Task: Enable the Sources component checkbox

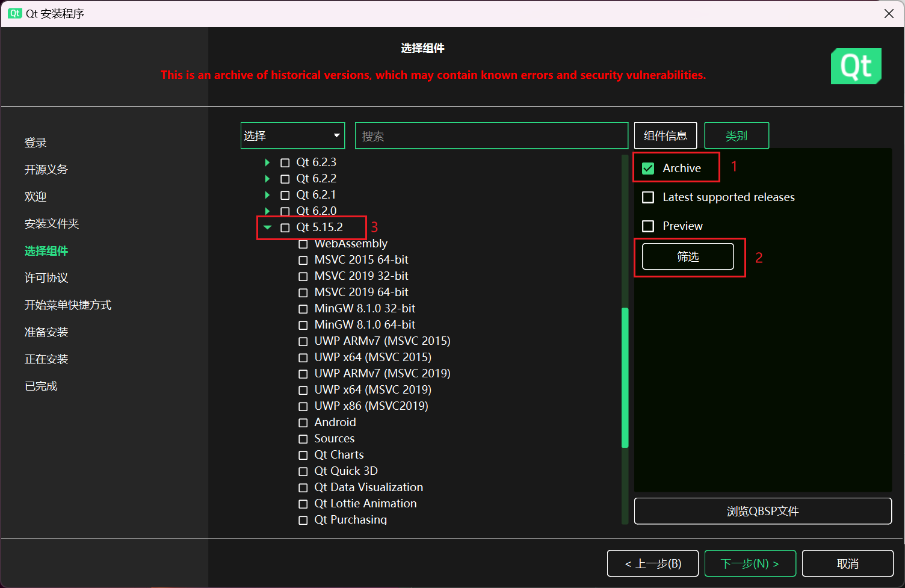Action: [x=303, y=439]
